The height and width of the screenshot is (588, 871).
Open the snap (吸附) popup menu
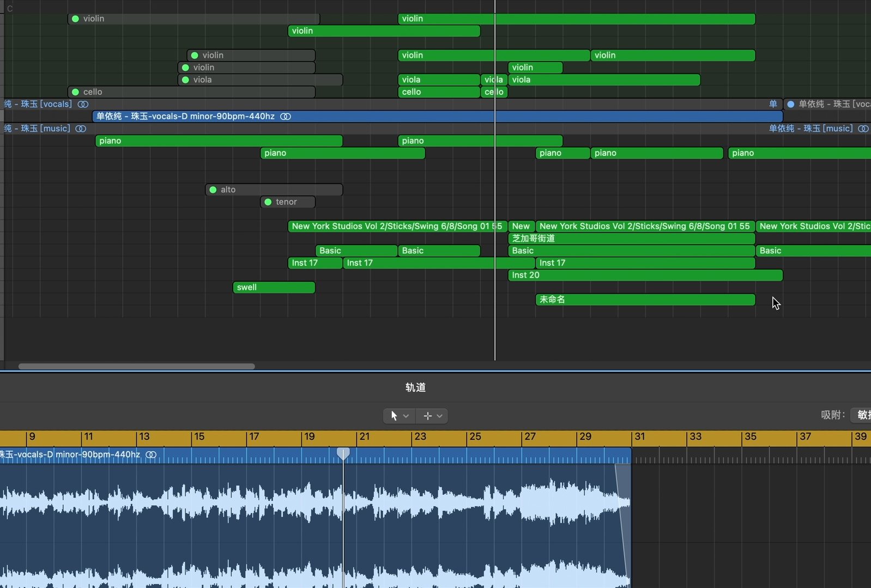pos(861,415)
